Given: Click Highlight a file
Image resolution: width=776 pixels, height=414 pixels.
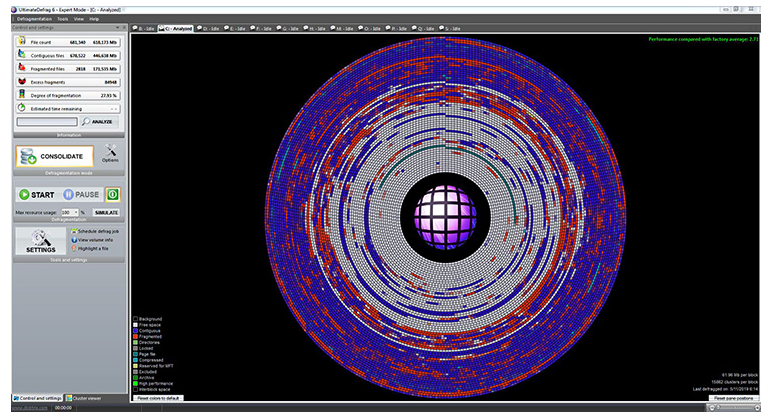Looking at the screenshot, I should tap(95, 247).
